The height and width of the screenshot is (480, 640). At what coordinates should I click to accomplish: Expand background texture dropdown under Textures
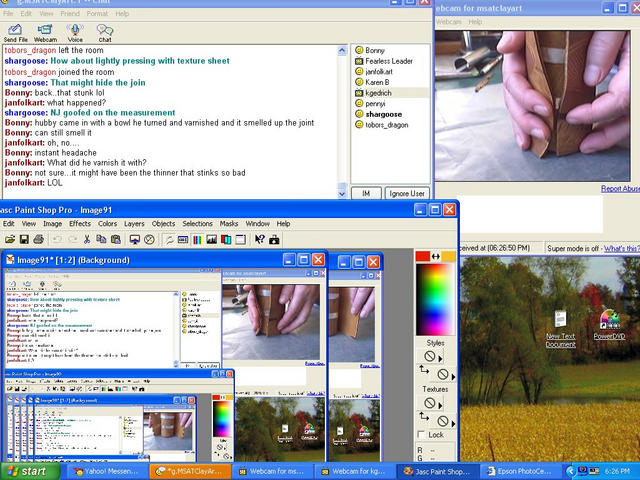(453, 423)
